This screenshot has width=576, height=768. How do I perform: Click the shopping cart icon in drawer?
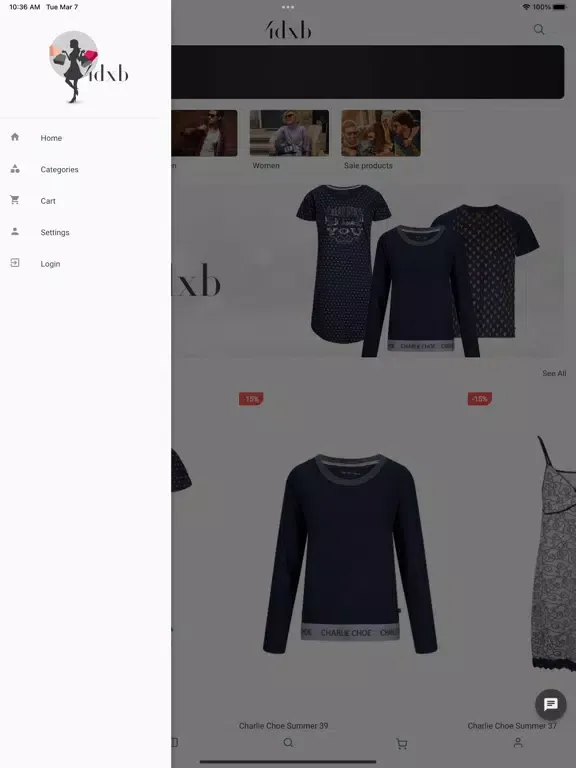coord(15,200)
